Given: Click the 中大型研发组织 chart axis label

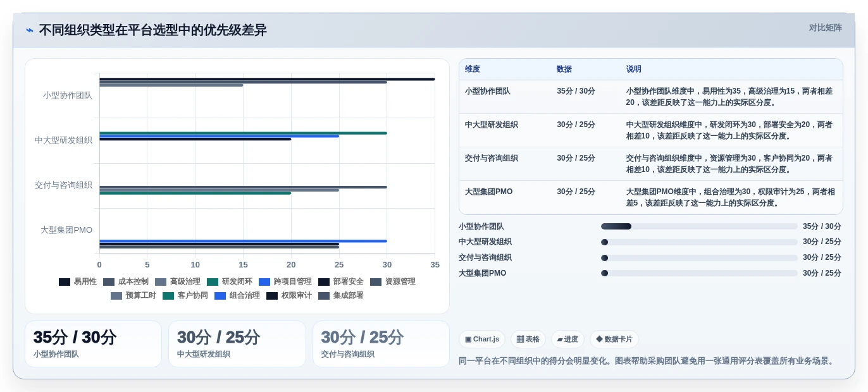Looking at the screenshot, I should (63, 140).
